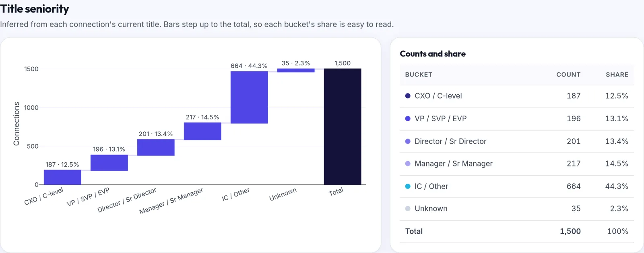Click the Unknown waterfall bar
This screenshot has width=644, height=253.
click(296, 71)
